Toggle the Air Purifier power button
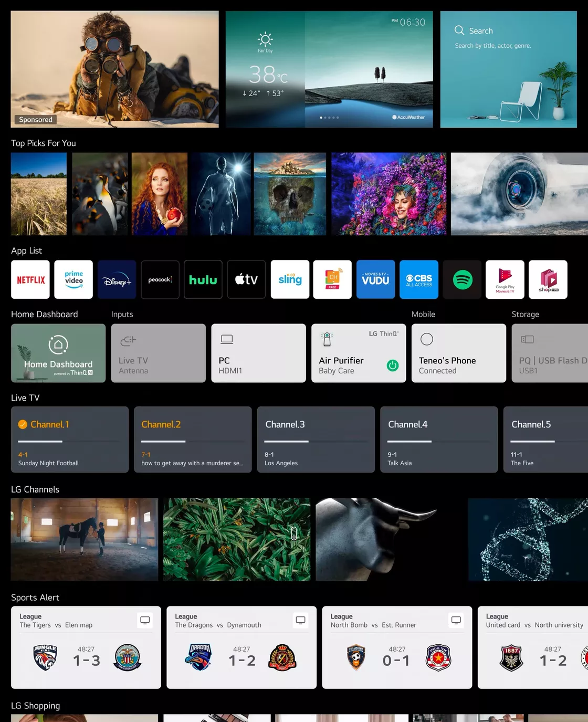Image resolution: width=588 pixels, height=722 pixels. coord(392,365)
